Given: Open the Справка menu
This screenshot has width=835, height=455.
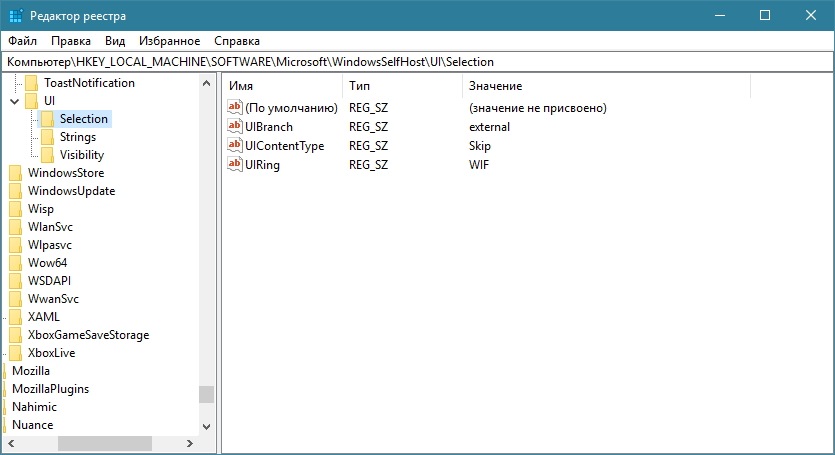Looking at the screenshot, I should [237, 41].
